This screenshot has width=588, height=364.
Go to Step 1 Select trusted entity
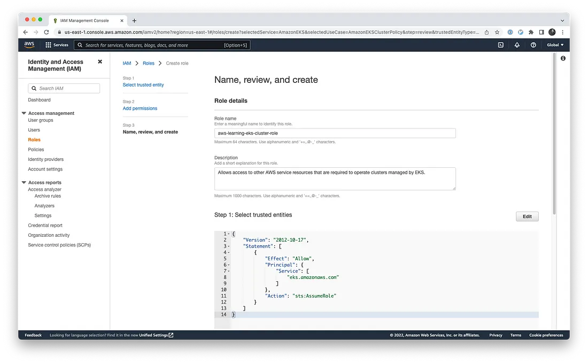(143, 85)
